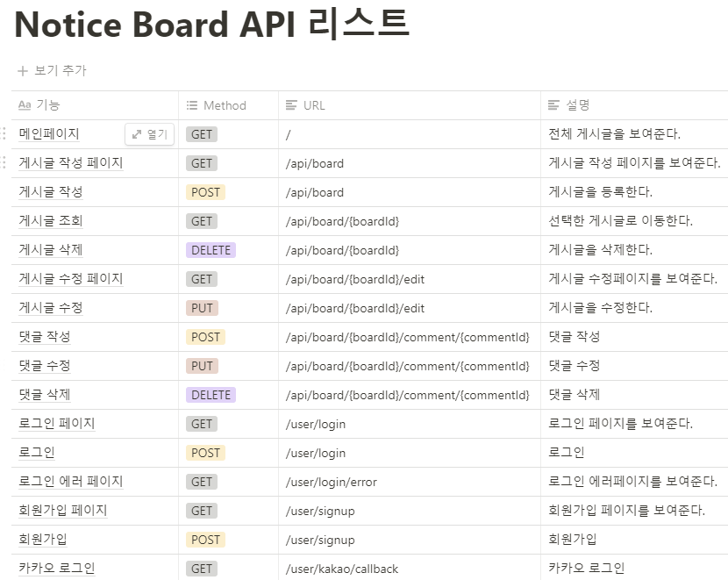Open the Method column header menu
The height and width of the screenshot is (580, 728).
click(x=219, y=104)
